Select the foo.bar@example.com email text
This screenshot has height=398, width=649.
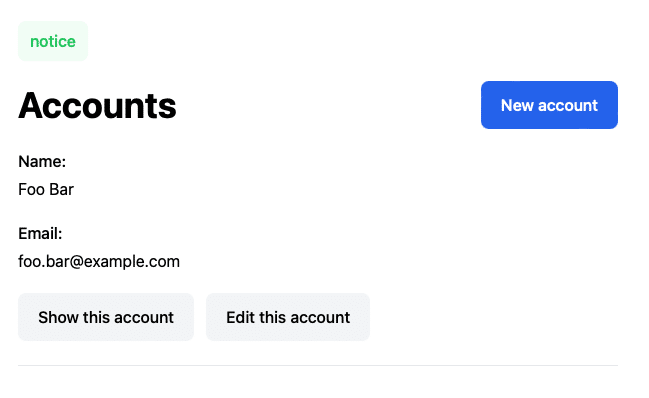(x=99, y=261)
